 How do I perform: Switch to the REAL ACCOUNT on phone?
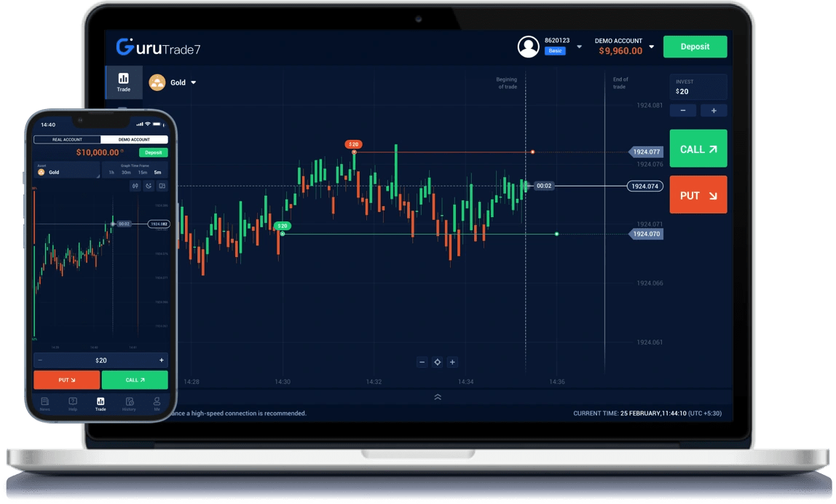(x=67, y=139)
